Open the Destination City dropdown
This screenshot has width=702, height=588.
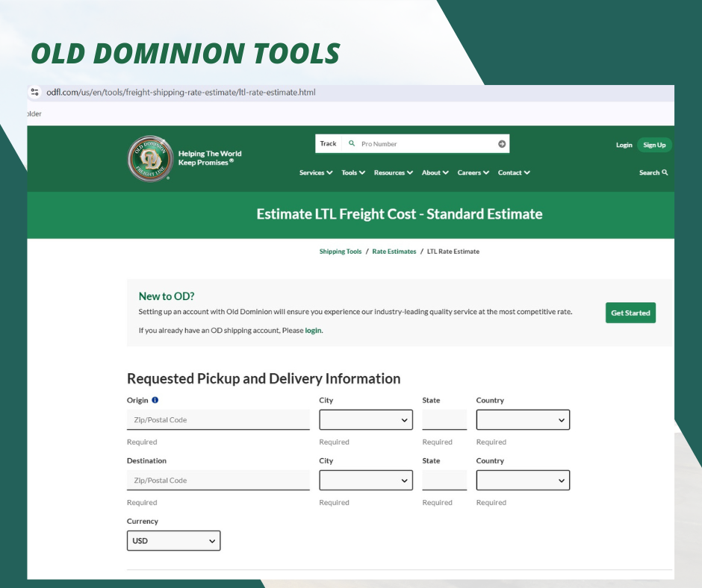click(366, 480)
